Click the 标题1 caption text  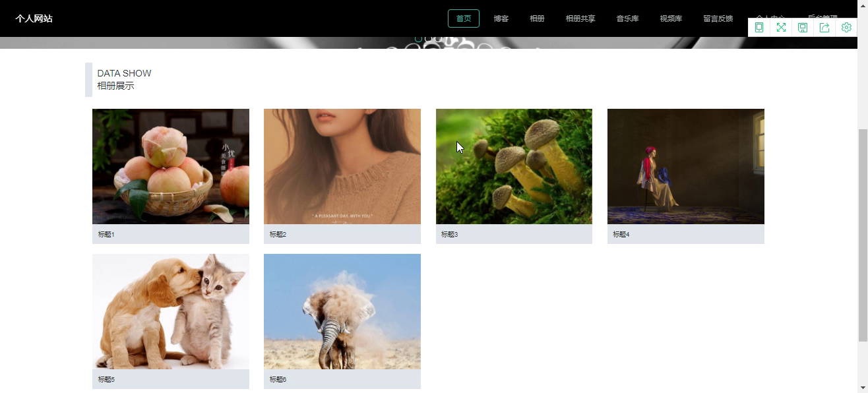(x=106, y=234)
